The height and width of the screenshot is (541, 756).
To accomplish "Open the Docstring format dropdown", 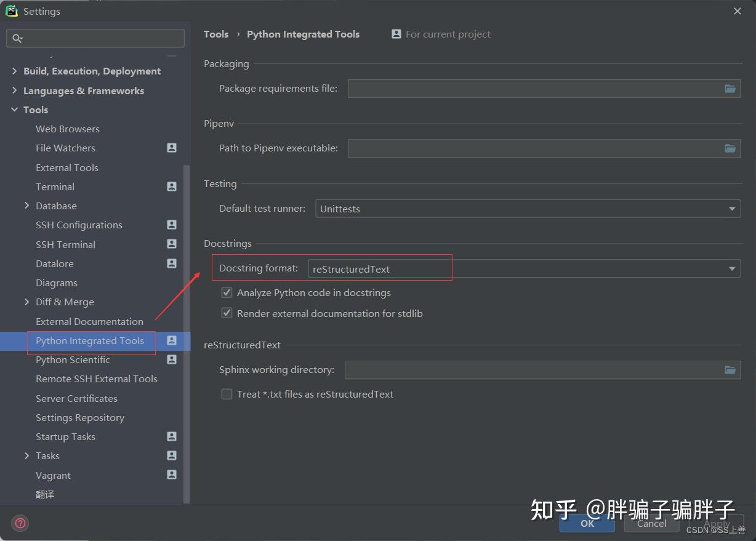I will [732, 268].
